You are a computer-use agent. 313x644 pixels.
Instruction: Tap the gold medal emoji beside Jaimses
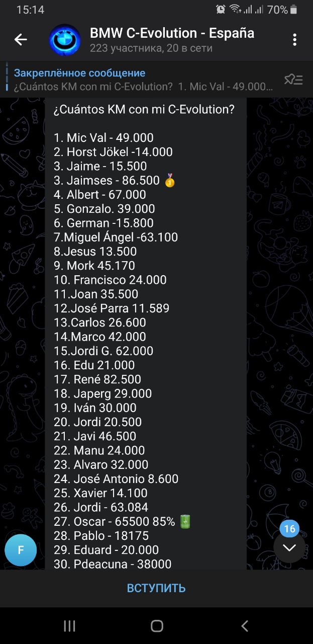(x=170, y=180)
